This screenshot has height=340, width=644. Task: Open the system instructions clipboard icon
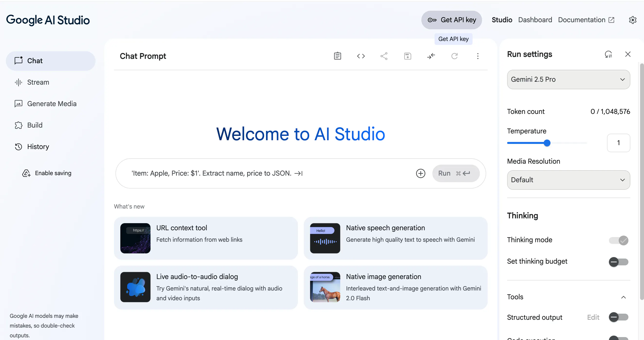(x=338, y=56)
